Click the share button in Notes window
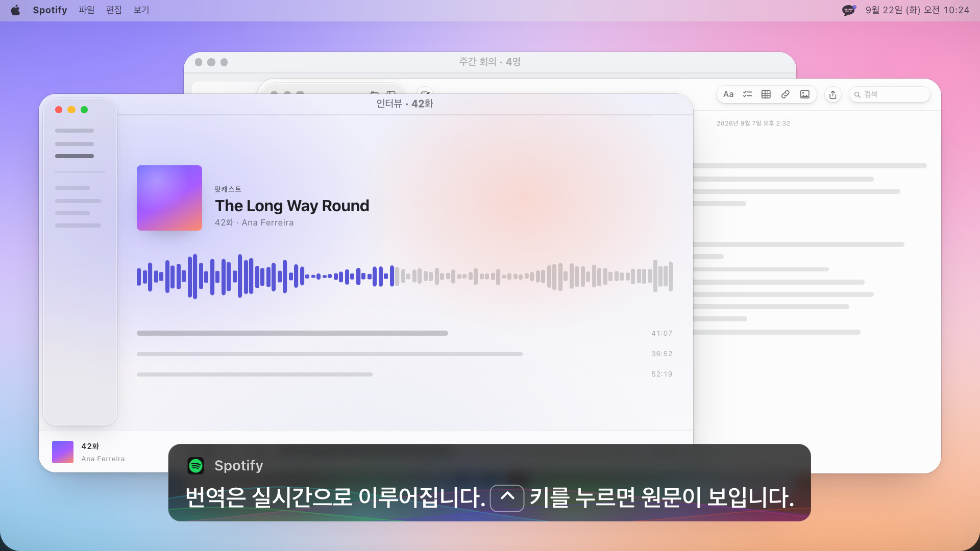The image size is (980, 551). tap(833, 94)
